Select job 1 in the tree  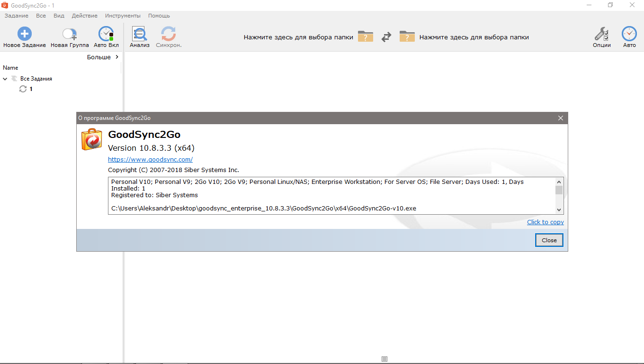(31, 89)
